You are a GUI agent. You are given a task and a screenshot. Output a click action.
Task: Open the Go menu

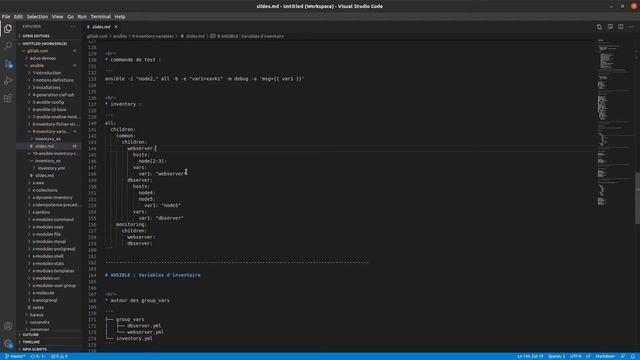[71, 17]
